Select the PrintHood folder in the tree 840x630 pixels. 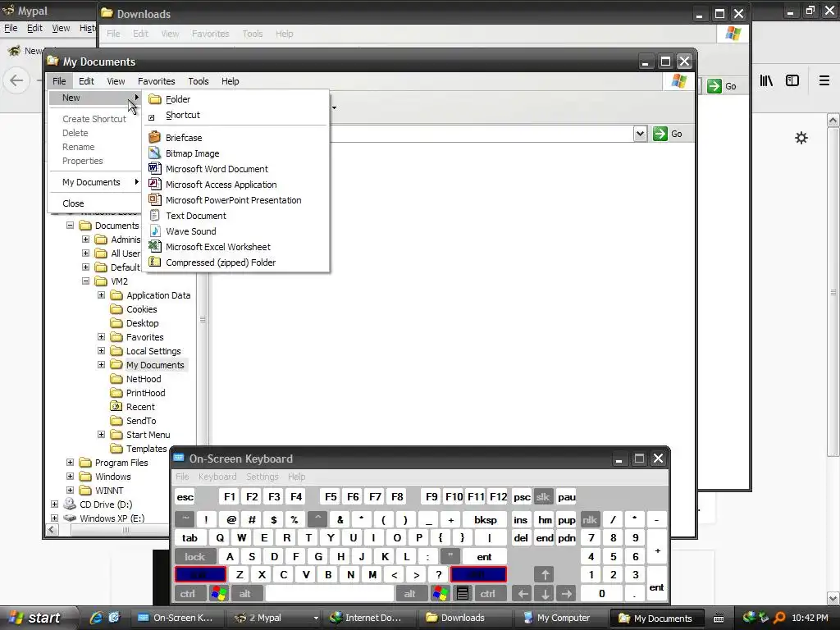pos(146,393)
